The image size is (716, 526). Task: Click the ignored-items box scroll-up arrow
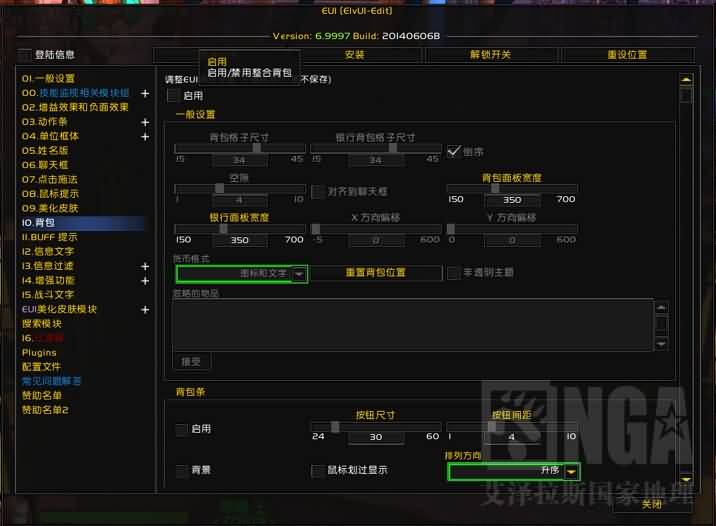pyautogui.click(x=661, y=308)
